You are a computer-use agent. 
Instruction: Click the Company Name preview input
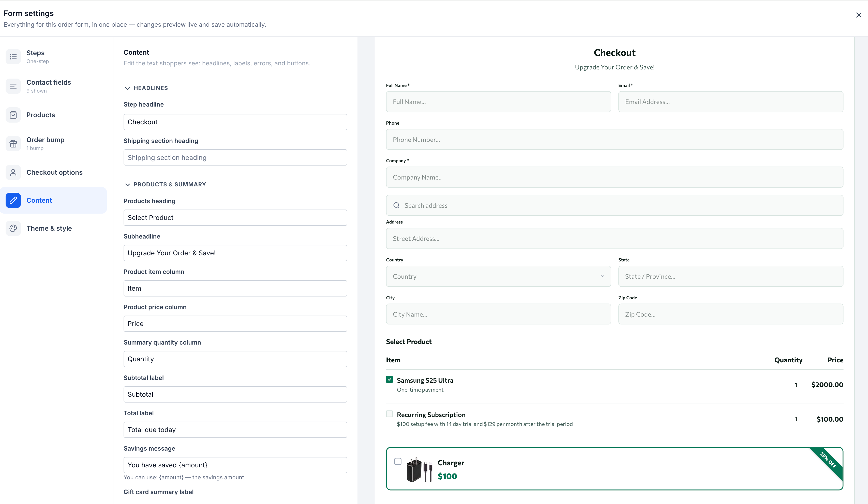615,177
